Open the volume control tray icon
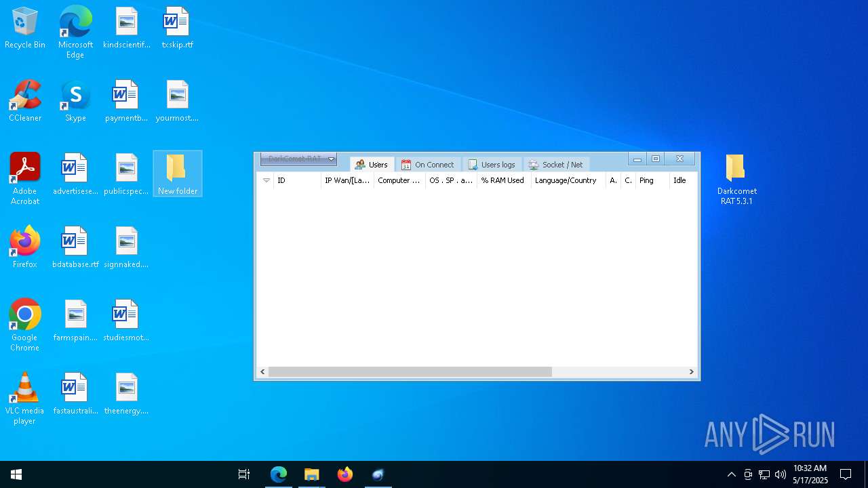The height and width of the screenshot is (488, 868). point(781,474)
